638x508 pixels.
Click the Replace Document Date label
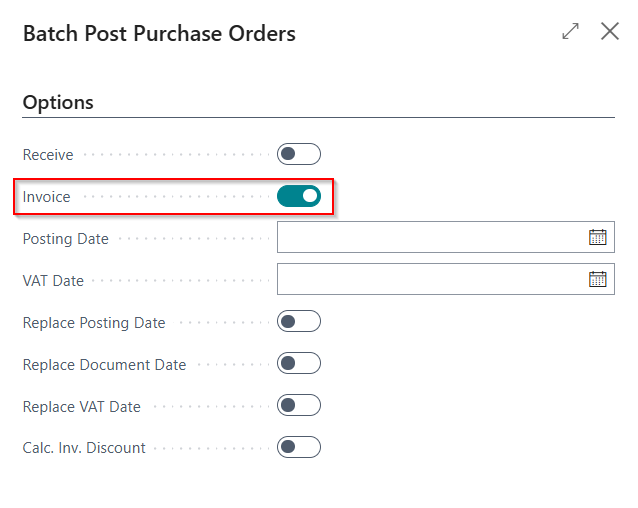(x=104, y=364)
